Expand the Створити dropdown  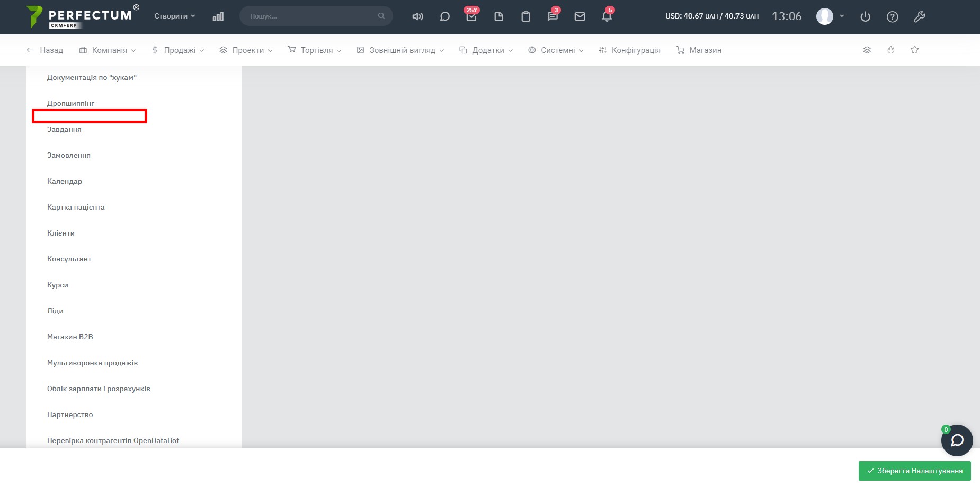174,16
